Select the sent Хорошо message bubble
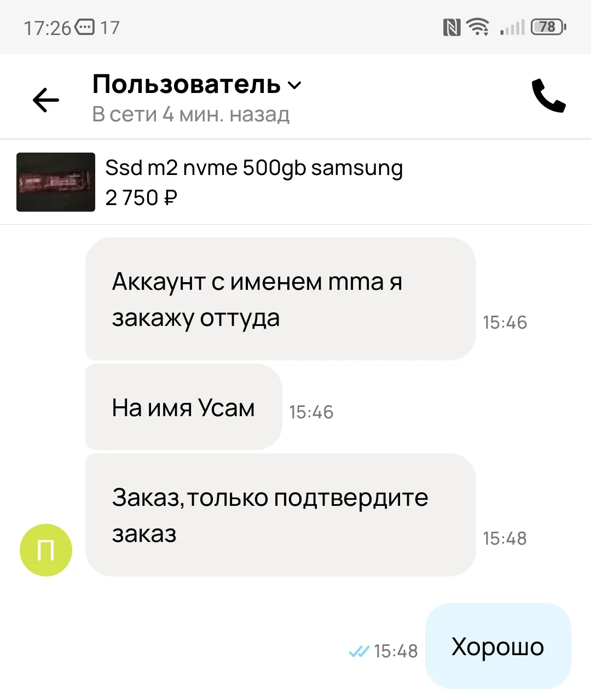Viewport: 591px width, 700px height. (498, 646)
